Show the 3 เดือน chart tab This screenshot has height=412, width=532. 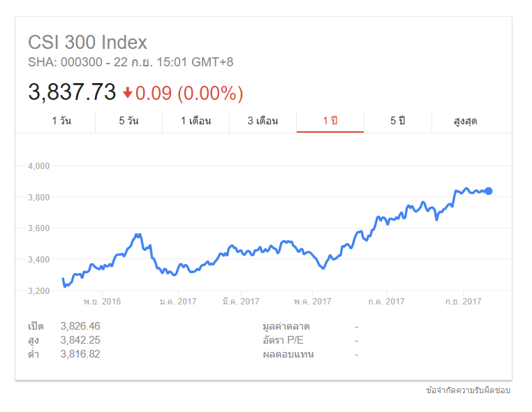[263, 121]
